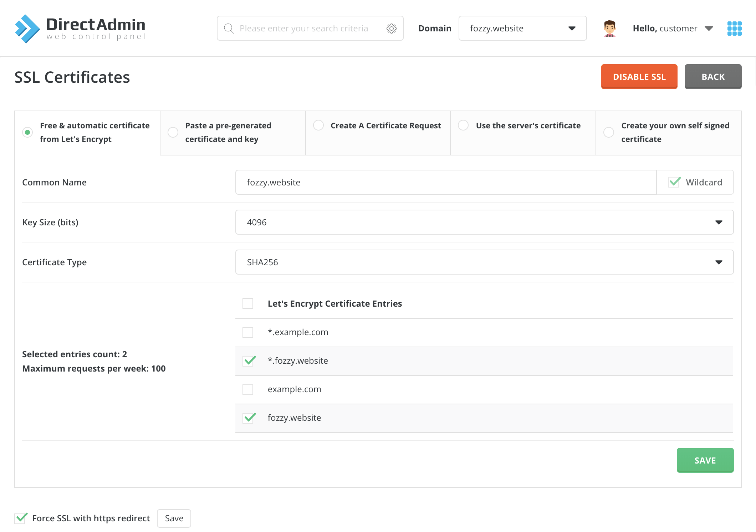Click the DISABLE SSL button
Viewport: 756px width, 532px height.
[639, 77]
